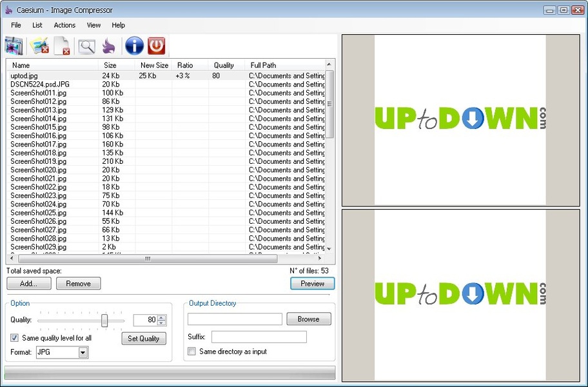This screenshot has width=588, height=387.
Task: Click the file list vertical scrollbar thumb
Action: click(329, 104)
